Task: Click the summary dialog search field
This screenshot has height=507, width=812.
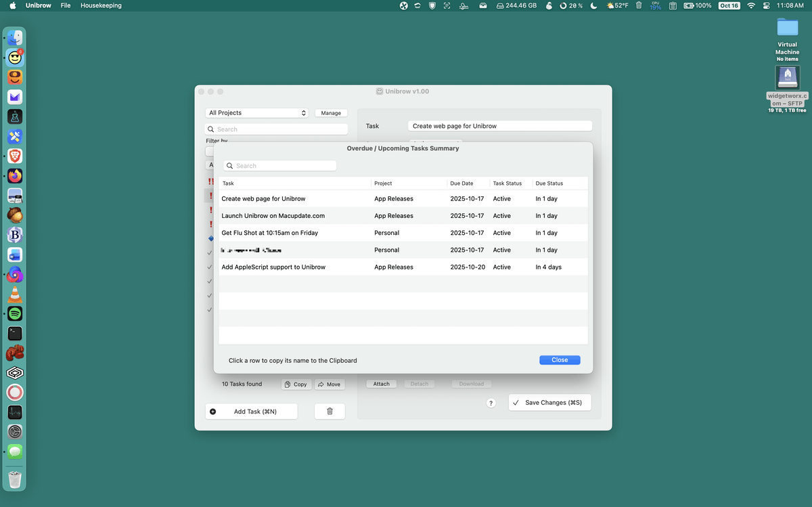Action: pos(280,166)
